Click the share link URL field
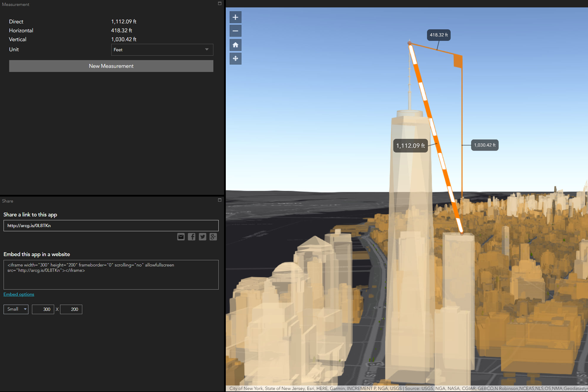 click(x=111, y=226)
